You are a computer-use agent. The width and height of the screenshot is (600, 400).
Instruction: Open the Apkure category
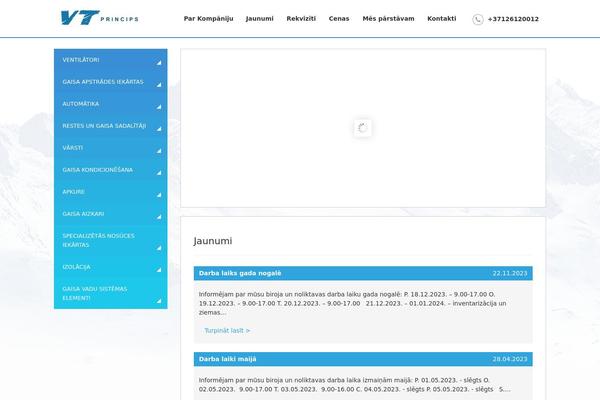(x=73, y=192)
